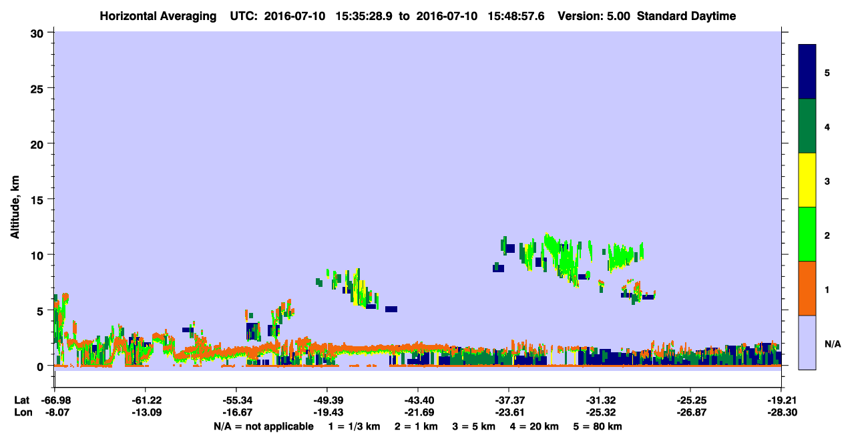This screenshot has height=445, width=868.
Task: Click the 'Standard Daytime' text
Action: pyautogui.click(x=686, y=16)
